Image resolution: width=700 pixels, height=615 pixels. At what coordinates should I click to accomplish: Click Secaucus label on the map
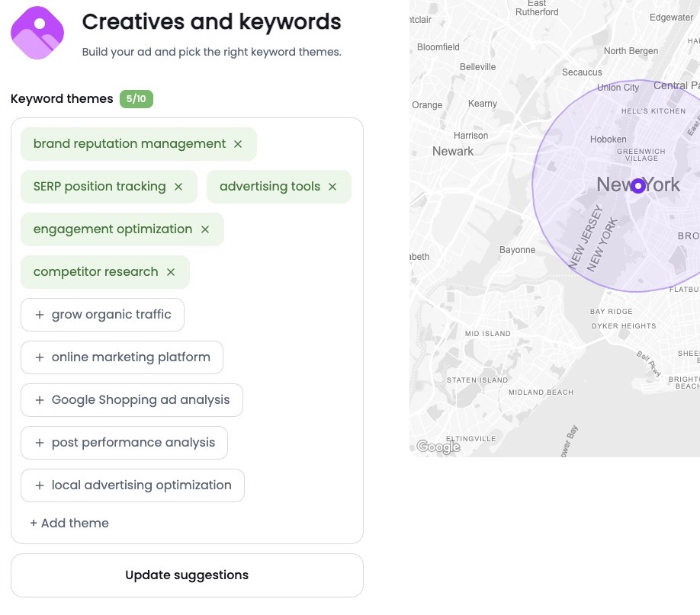(582, 72)
